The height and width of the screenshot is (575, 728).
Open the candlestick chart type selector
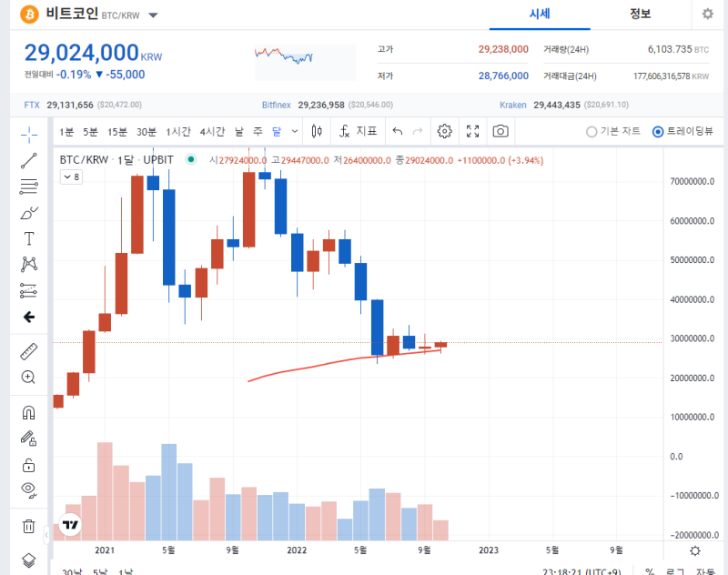pyautogui.click(x=317, y=131)
